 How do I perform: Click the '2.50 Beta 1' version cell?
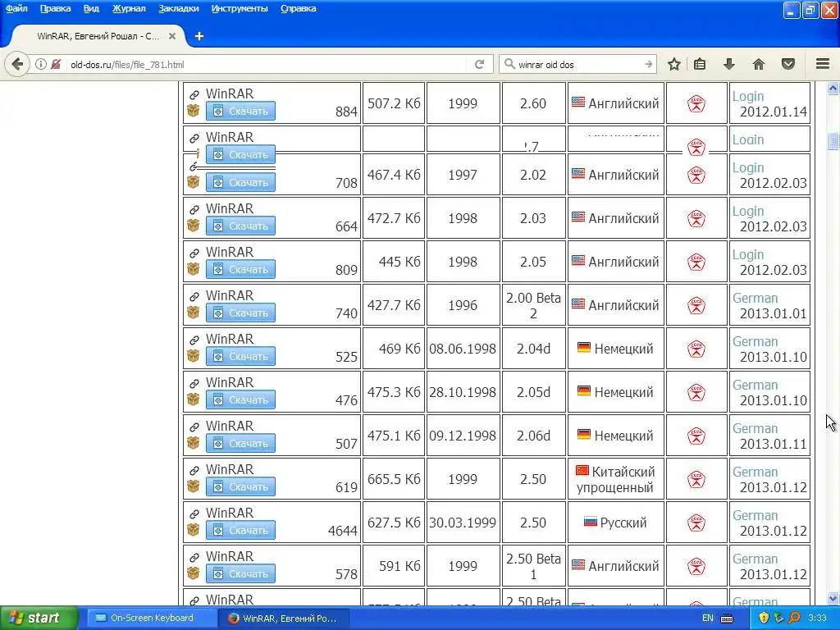[533, 566]
